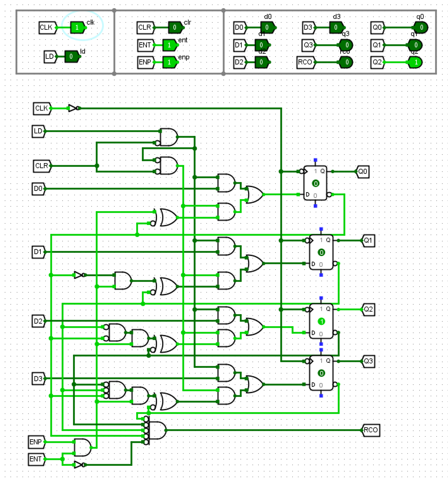Select the ENP tunnel at circuit bottom left

[x=37, y=441]
